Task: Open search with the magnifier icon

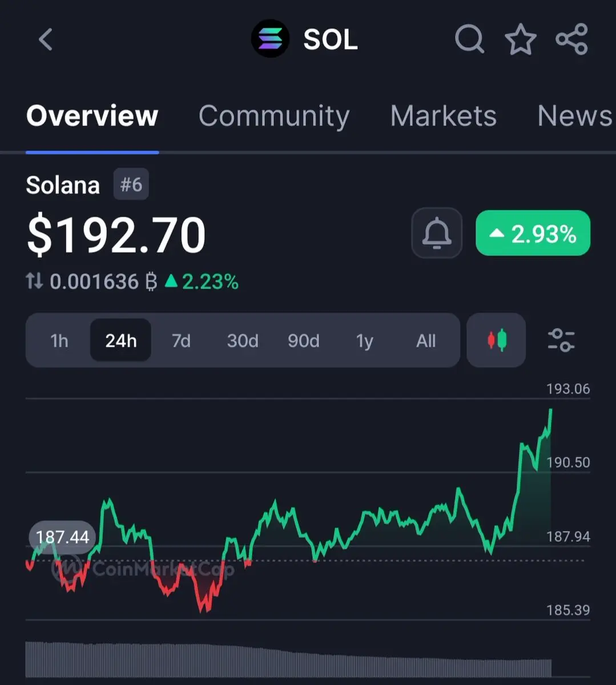Action: click(470, 39)
